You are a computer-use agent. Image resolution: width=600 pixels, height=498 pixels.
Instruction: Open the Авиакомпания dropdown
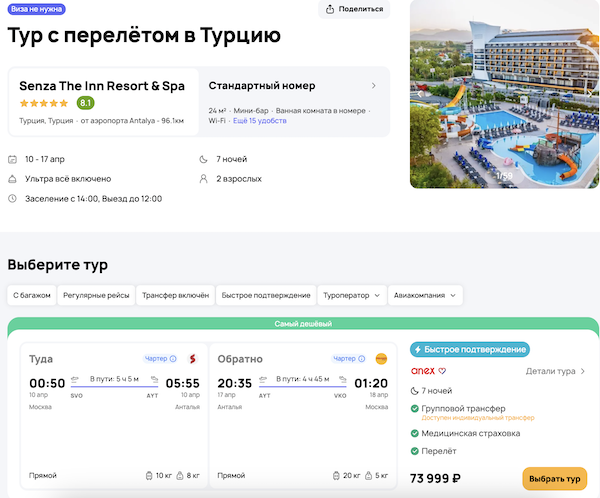pos(425,295)
